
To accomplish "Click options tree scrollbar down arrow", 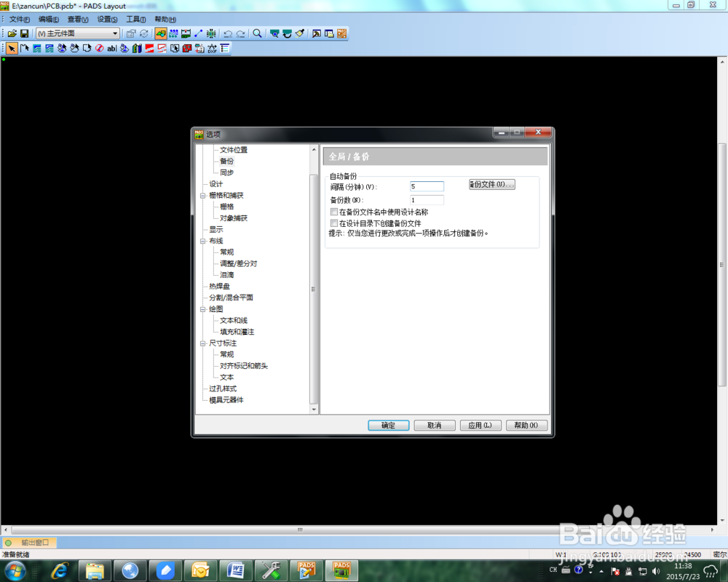I will [x=314, y=410].
